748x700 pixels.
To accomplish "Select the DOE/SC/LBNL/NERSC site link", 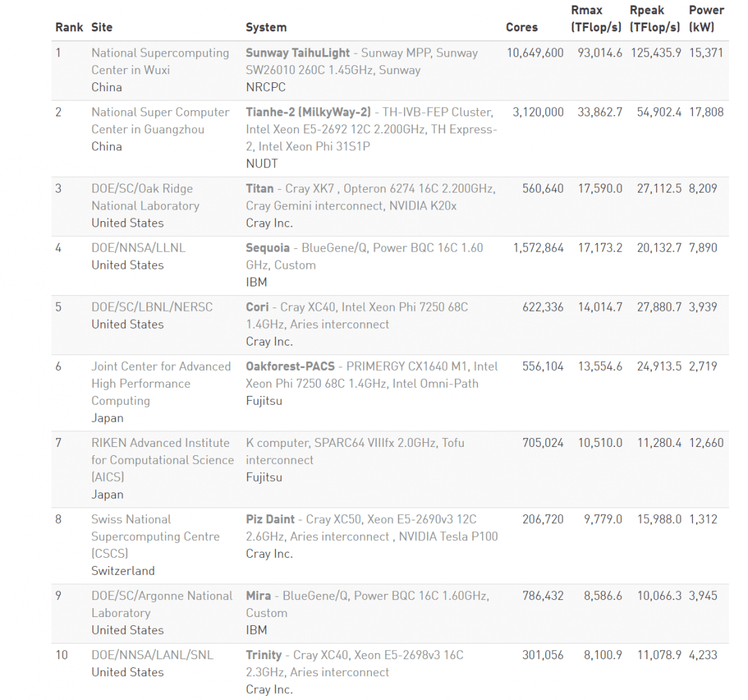I will (x=152, y=307).
